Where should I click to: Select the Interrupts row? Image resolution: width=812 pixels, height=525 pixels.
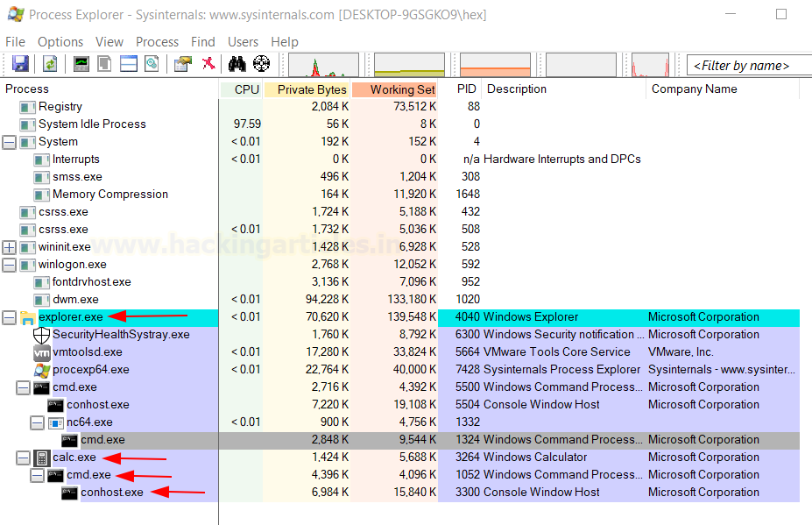coord(401,160)
